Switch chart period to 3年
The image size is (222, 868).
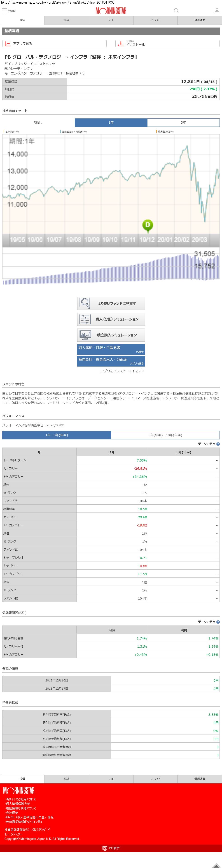pyautogui.click(x=183, y=122)
